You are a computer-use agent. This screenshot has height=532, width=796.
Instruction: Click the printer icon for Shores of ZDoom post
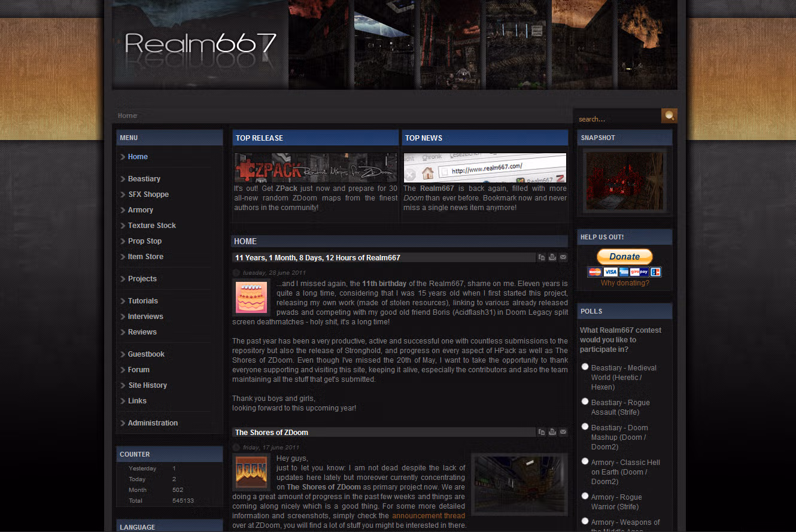coord(552,432)
